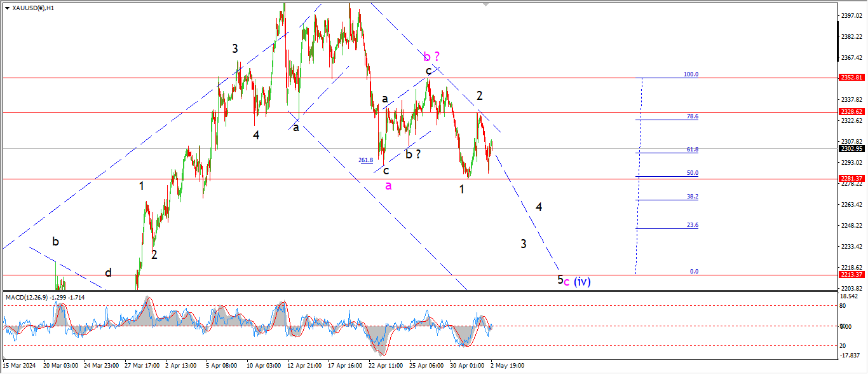Select the Fibonacci 38.2 level label
This screenshot has width=868, height=374.
pos(692,197)
